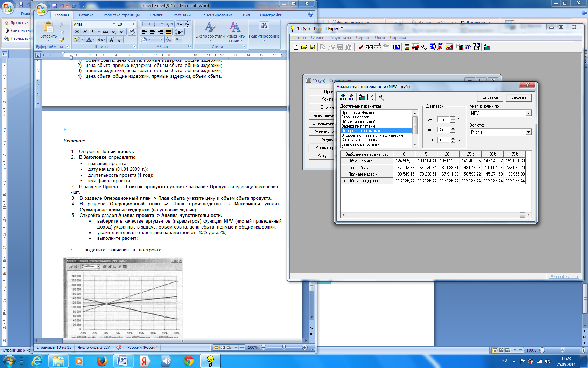Click Windows Start button
This screenshot has width=588, height=368.
point(9,361)
